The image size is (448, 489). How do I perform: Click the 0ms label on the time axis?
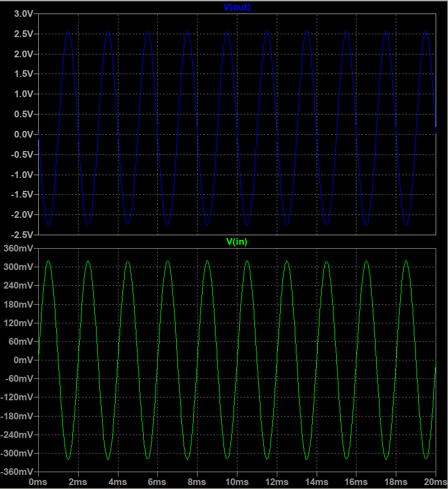point(38,482)
